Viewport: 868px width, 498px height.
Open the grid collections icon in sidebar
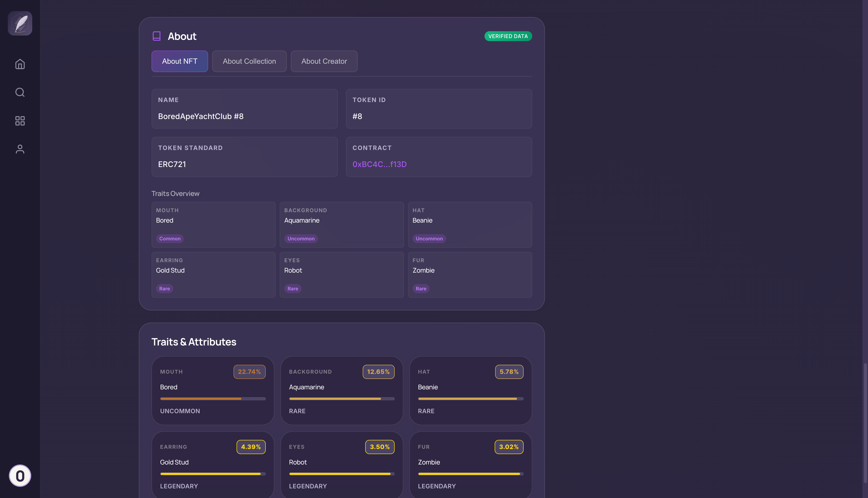coord(20,121)
